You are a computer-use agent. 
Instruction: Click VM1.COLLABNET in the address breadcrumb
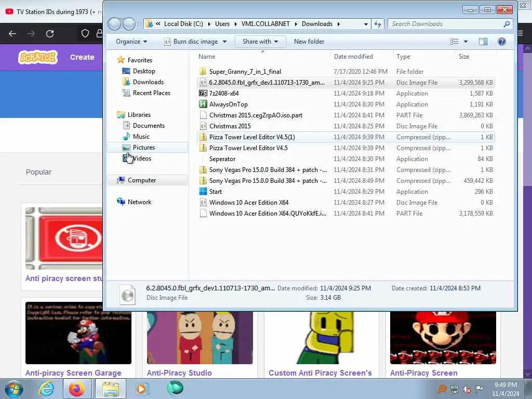[x=265, y=24]
